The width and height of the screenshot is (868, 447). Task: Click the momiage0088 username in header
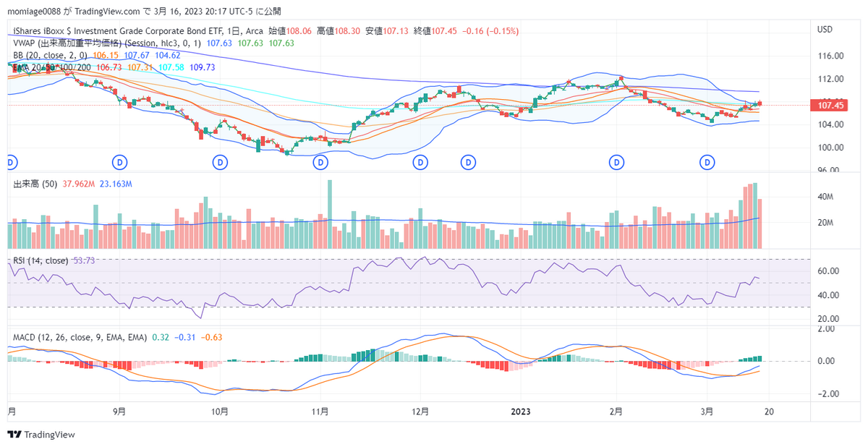pos(35,12)
